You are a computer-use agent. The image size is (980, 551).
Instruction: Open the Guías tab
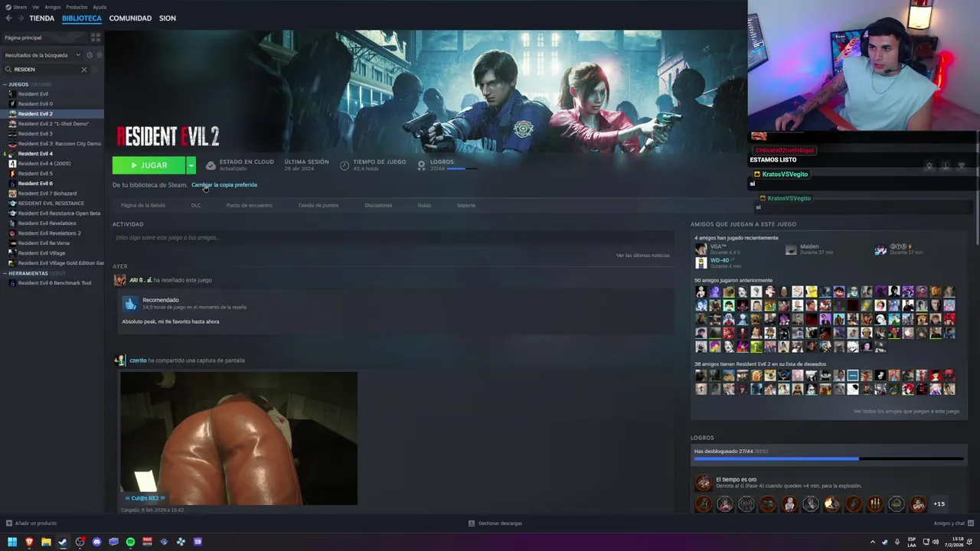pos(424,205)
